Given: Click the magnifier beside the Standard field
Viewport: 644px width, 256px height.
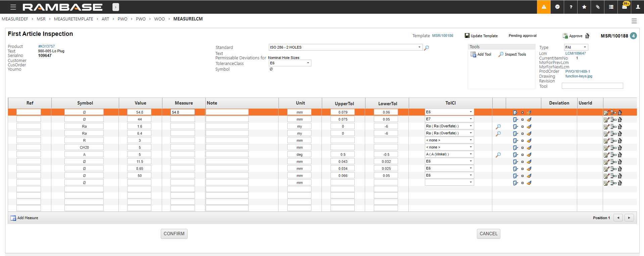Looking at the screenshot, I should [427, 48].
